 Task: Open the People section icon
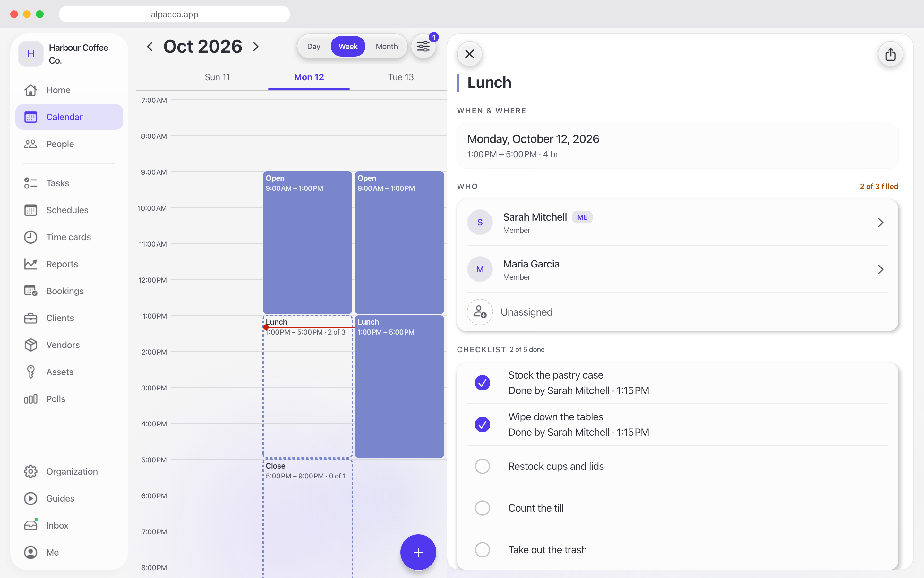pyautogui.click(x=30, y=144)
